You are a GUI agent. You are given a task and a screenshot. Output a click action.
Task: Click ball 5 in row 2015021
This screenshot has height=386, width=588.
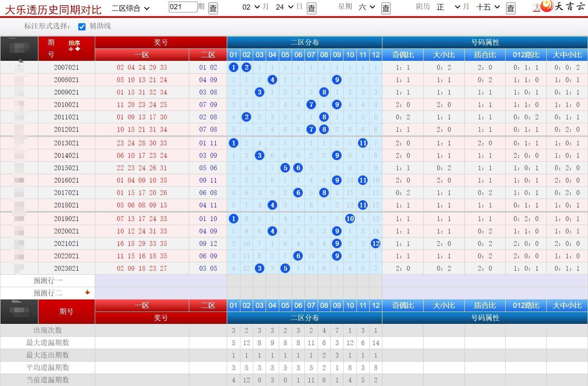pyautogui.click(x=285, y=168)
